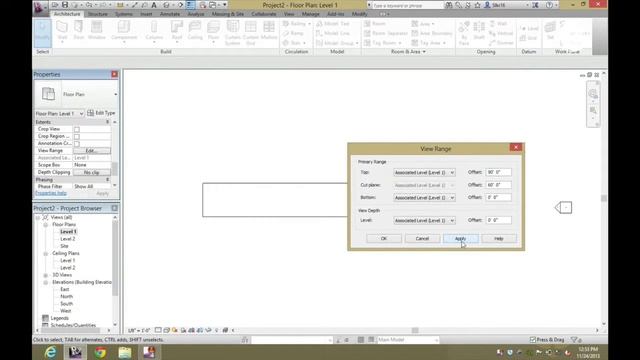Viewport: 640px width, 360px height.
Task: Select the Shaft opening tool
Action: point(479,31)
